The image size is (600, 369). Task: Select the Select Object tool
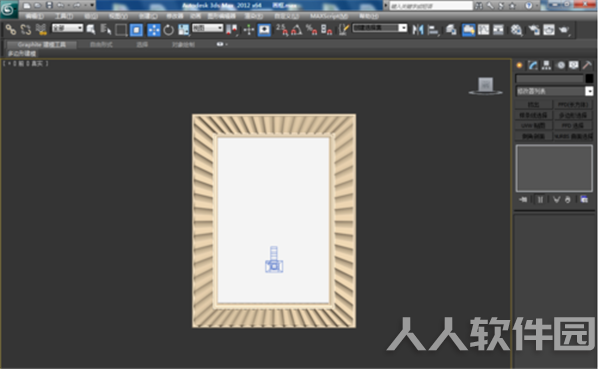tap(91, 29)
